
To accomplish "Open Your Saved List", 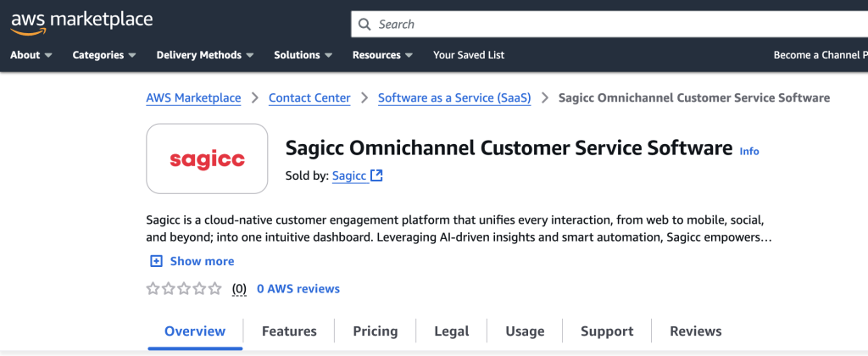I will (469, 55).
